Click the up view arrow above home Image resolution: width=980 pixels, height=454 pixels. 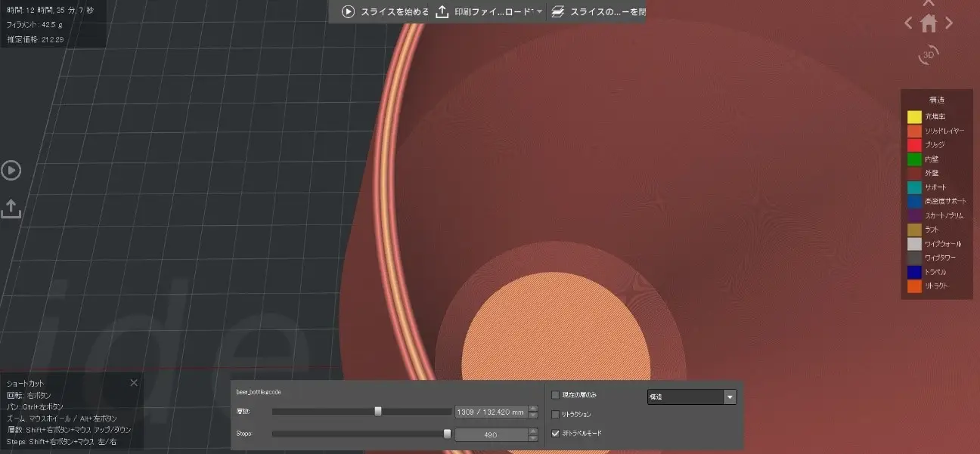coord(929,4)
